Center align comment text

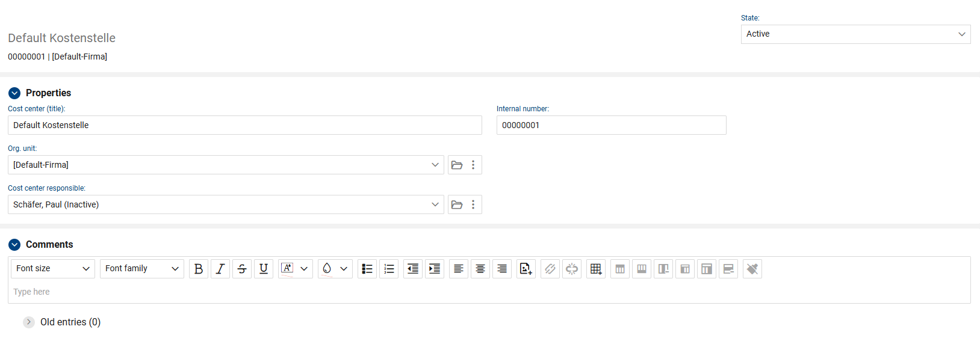point(480,269)
